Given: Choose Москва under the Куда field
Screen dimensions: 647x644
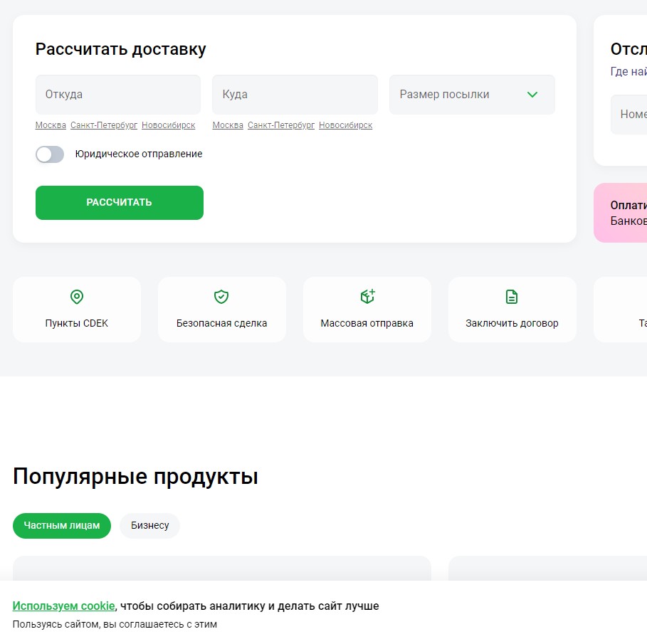Looking at the screenshot, I should [228, 125].
